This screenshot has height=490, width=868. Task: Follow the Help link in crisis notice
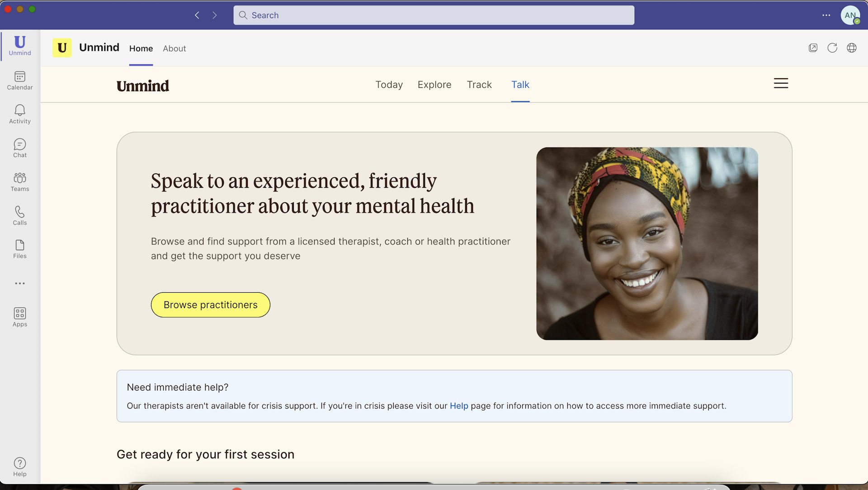[x=458, y=406]
